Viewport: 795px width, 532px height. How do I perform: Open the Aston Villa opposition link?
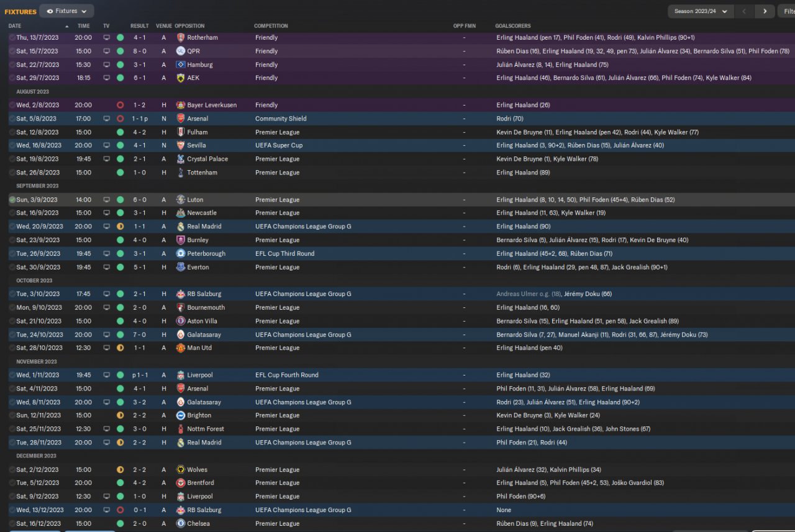coord(202,322)
